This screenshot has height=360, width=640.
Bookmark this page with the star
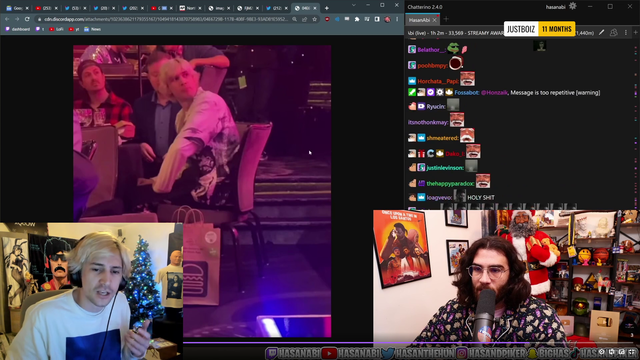[314, 19]
